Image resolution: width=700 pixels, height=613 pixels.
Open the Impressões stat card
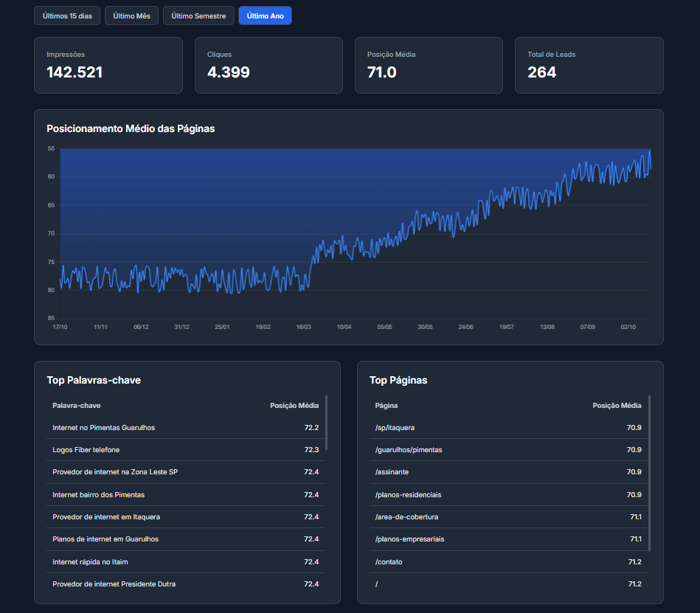108,65
